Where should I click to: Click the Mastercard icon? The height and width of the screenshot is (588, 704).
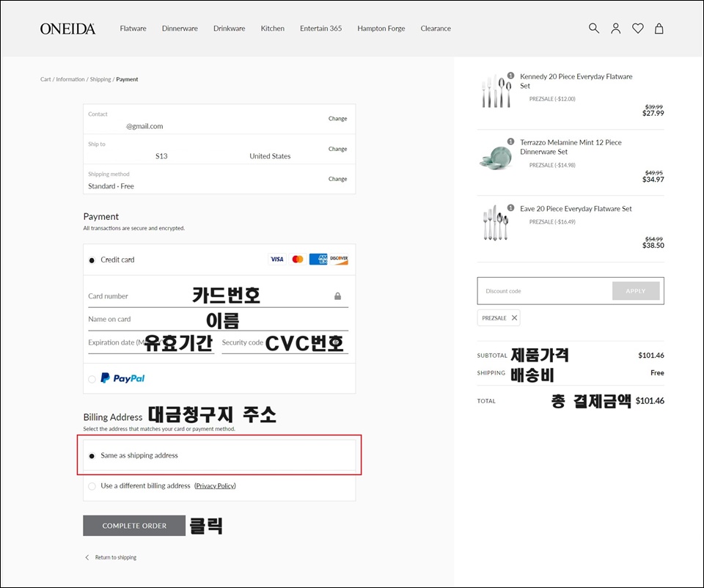click(297, 259)
